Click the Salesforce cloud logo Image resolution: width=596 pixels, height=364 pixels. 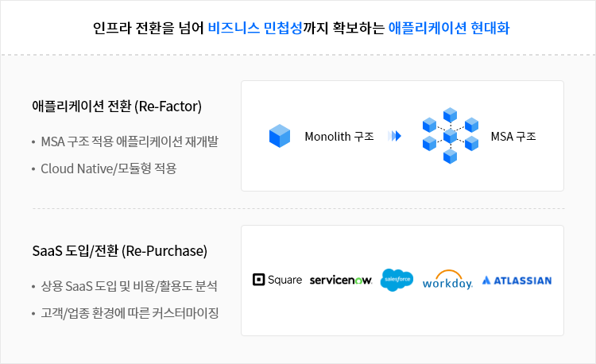click(397, 280)
